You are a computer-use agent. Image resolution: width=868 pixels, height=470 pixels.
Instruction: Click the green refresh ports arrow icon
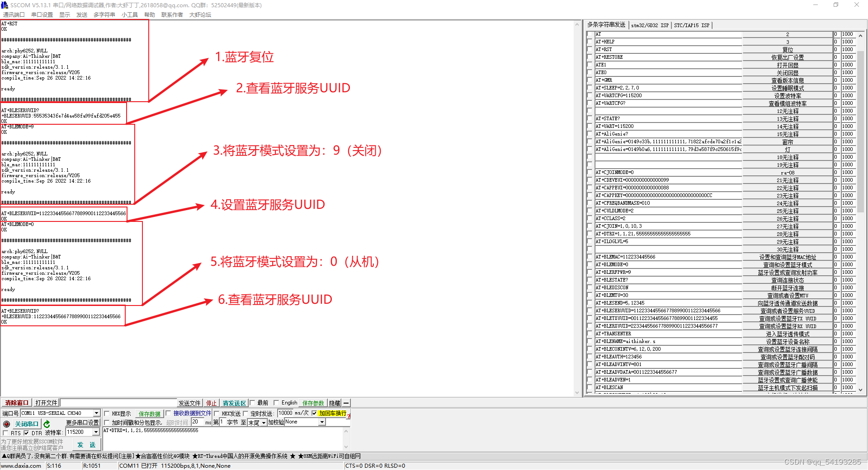coord(47,424)
